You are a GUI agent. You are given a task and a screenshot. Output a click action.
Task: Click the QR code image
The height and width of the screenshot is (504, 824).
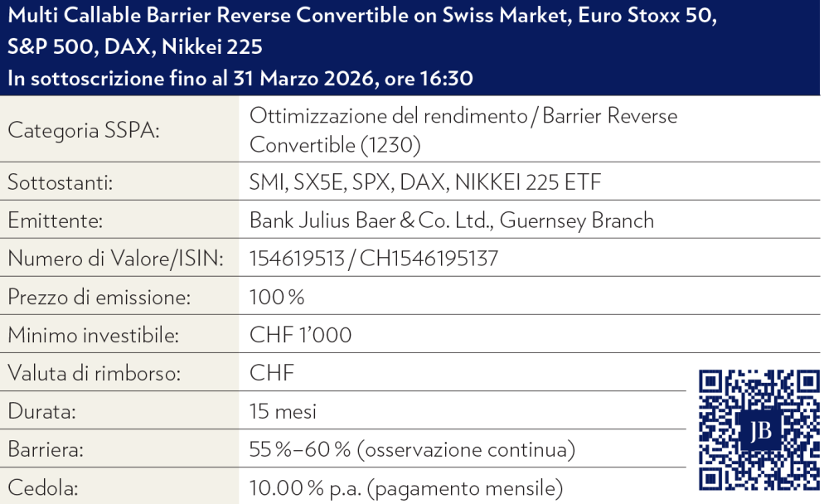tap(759, 431)
